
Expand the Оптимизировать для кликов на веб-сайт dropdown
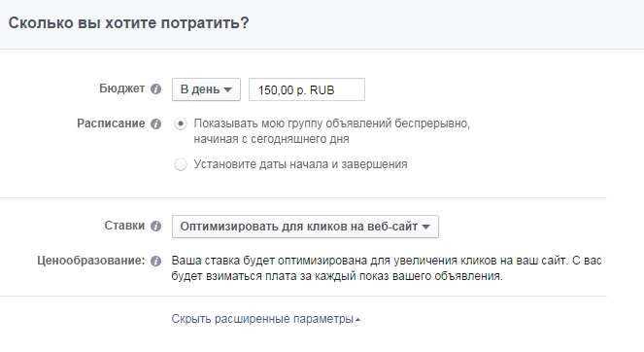click(305, 227)
